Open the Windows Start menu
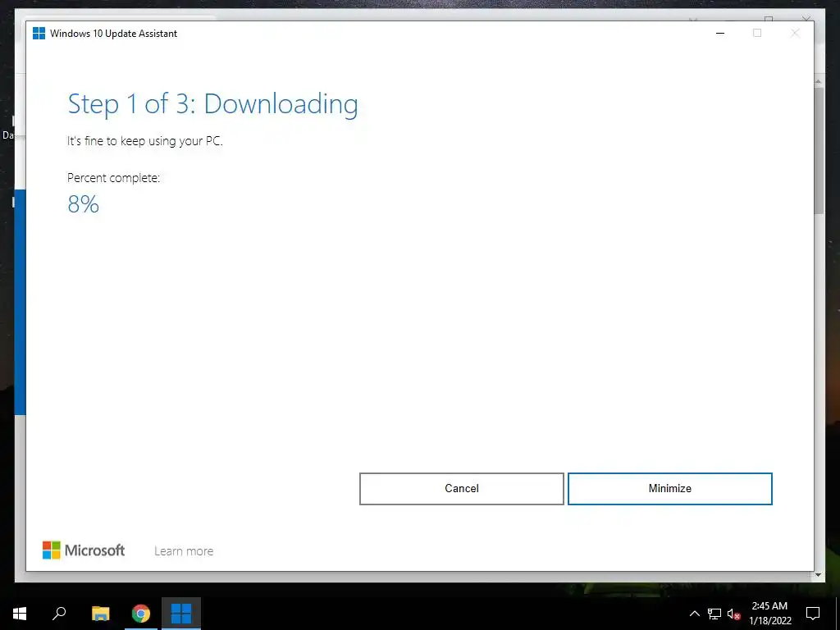The image size is (840, 630). [20, 614]
